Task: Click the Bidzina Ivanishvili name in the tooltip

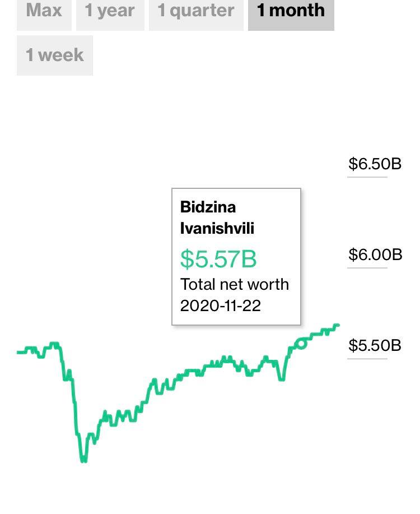Action: (x=217, y=217)
